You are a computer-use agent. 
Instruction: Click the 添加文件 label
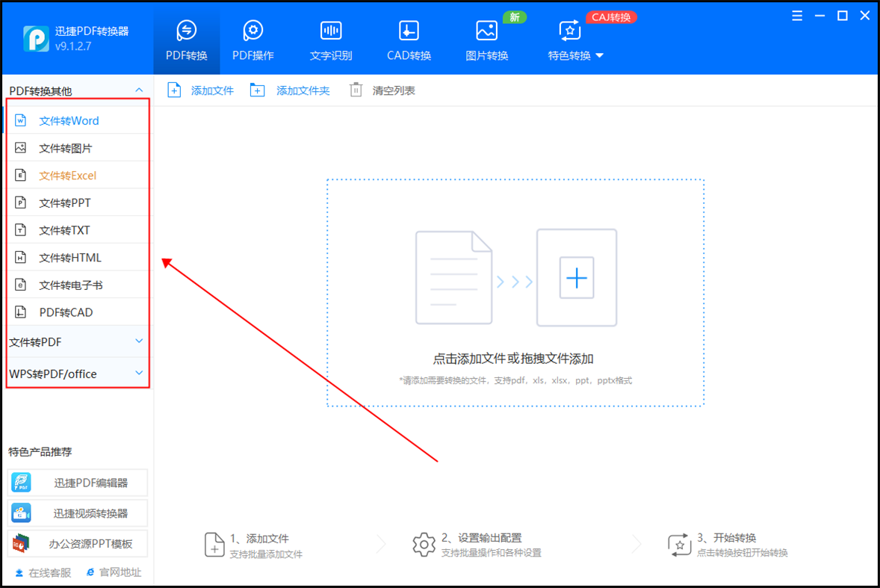pyautogui.click(x=212, y=90)
